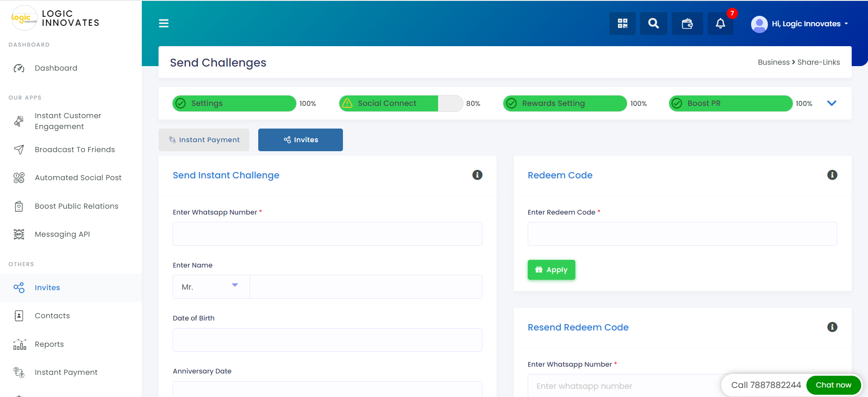Click the Settings progress bar

pos(234,103)
